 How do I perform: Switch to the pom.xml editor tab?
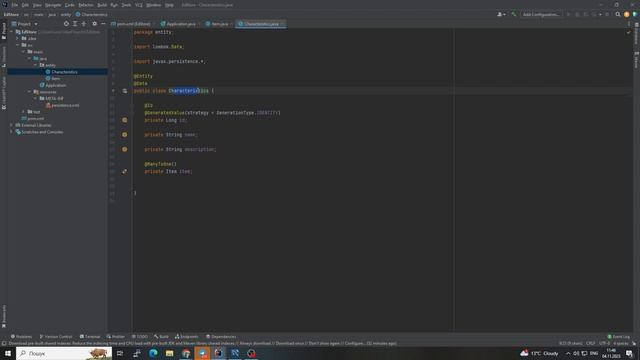click(x=133, y=24)
